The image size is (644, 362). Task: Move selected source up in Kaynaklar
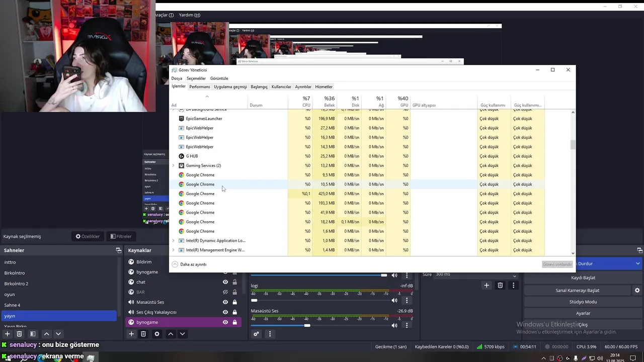171,334
